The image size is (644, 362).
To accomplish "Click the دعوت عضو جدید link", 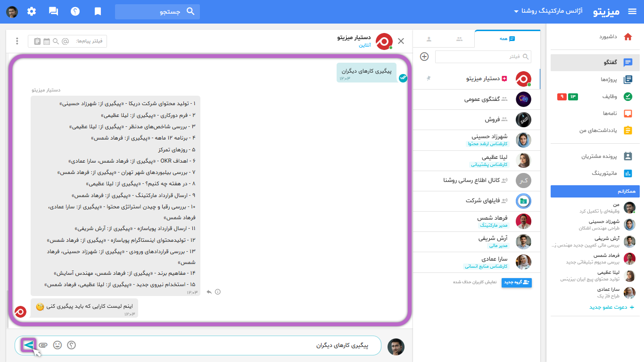I will (x=611, y=307).
